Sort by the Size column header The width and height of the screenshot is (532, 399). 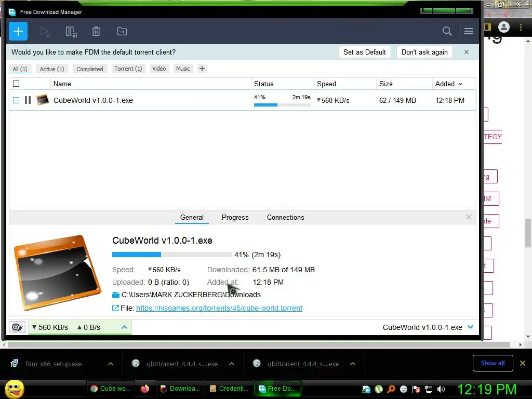point(404,84)
